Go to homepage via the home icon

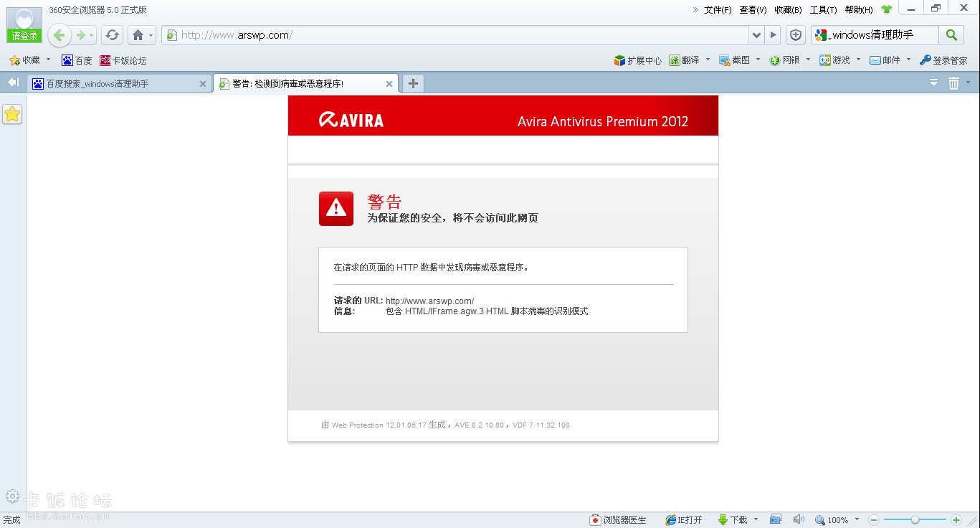138,35
